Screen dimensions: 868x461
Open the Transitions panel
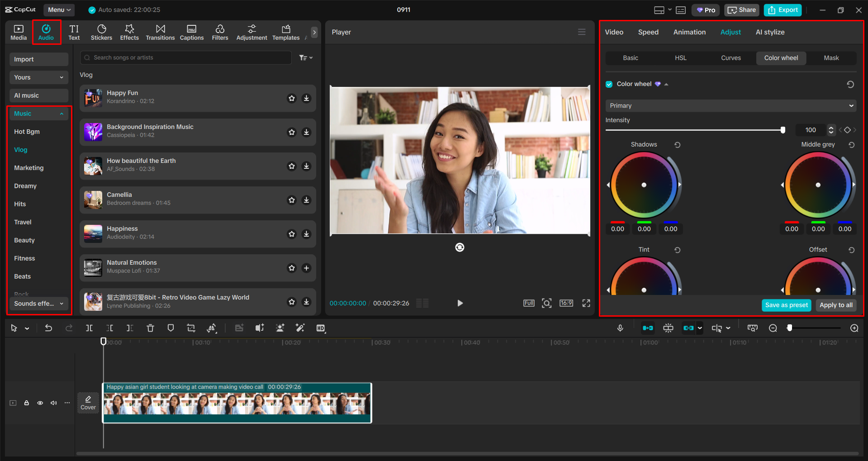click(160, 32)
